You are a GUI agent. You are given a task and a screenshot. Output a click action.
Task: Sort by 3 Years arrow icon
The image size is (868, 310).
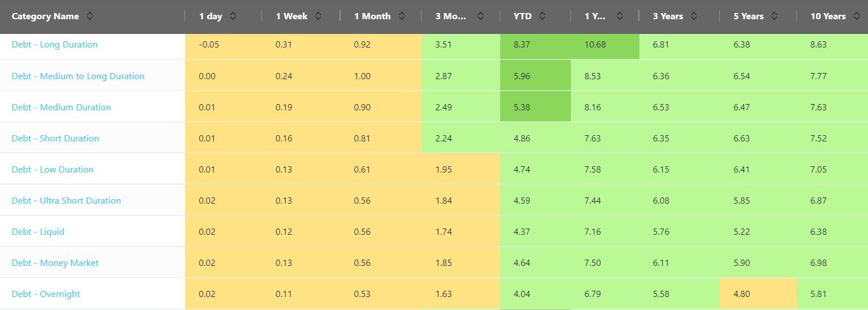click(x=694, y=16)
